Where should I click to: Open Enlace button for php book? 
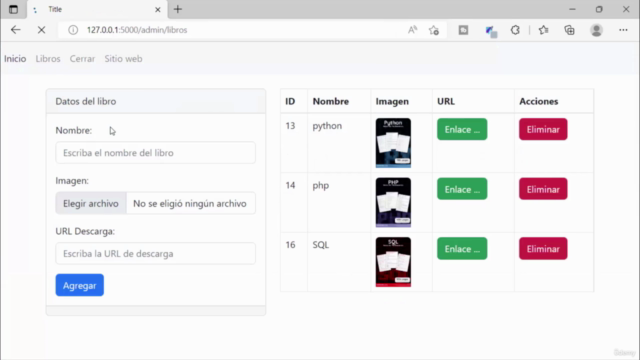[462, 189]
